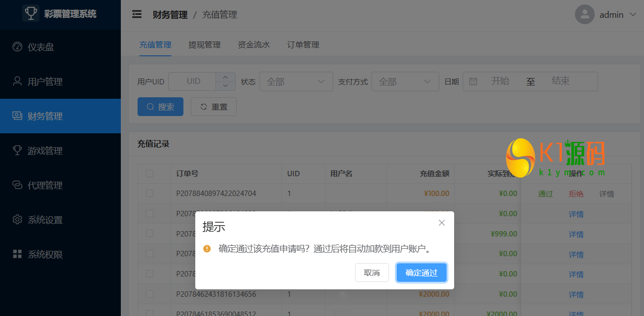Decrease UID with down stepper arrow

coord(225,86)
